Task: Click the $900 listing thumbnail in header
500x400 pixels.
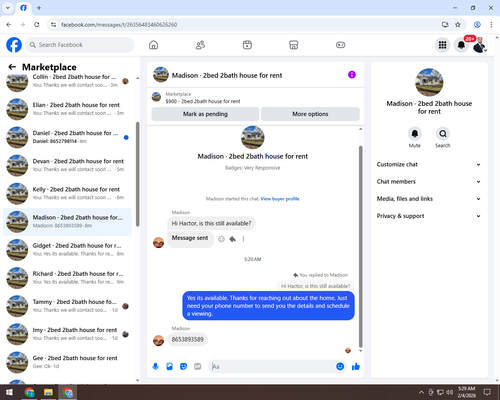Action: tap(156, 97)
